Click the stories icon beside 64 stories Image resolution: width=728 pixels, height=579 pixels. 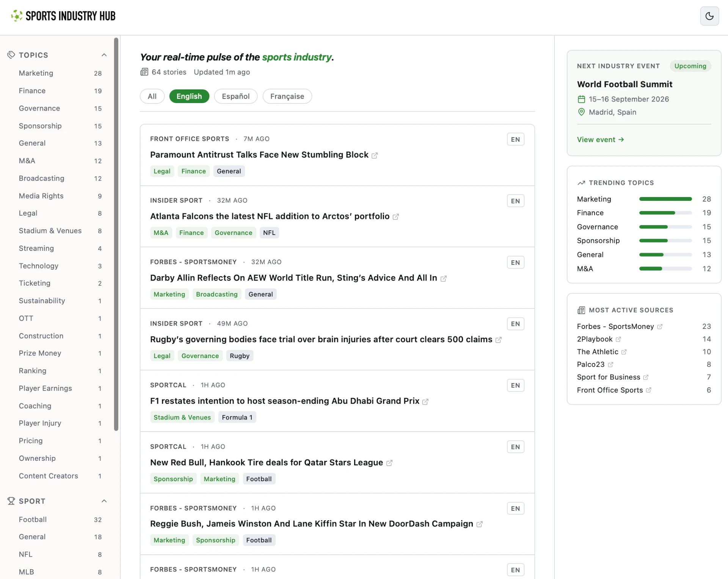[144, 72]
